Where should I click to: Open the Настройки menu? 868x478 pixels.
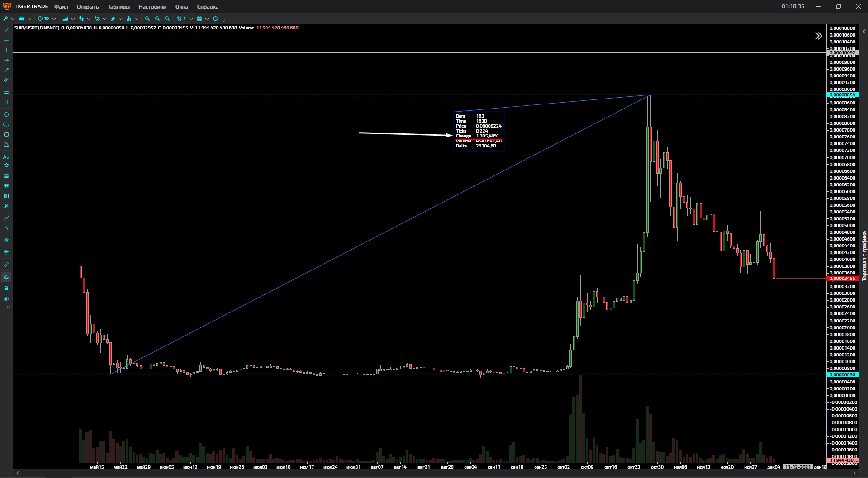pyautogui.click(x=152, y=7)
